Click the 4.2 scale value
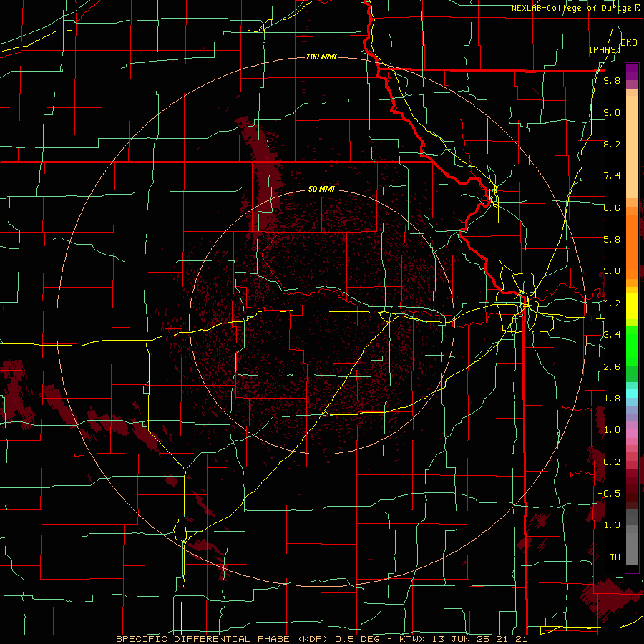 pyautogui.click(x=612, y=303)
